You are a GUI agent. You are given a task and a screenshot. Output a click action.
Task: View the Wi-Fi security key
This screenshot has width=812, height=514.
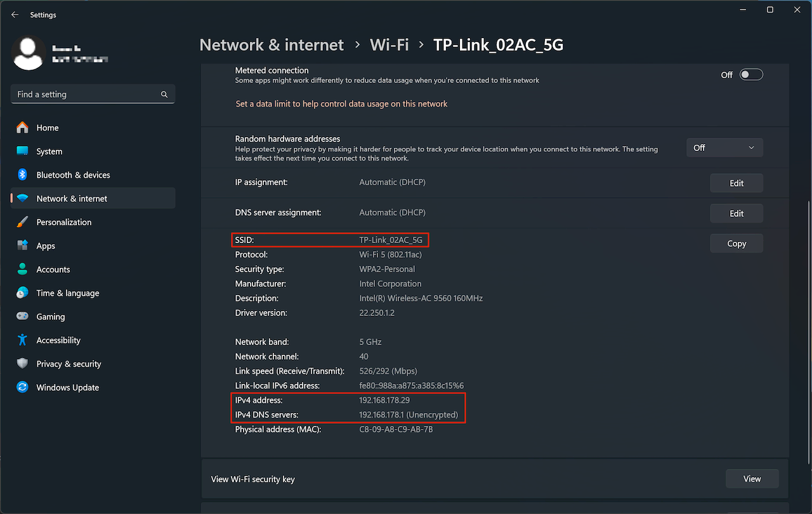752,478
